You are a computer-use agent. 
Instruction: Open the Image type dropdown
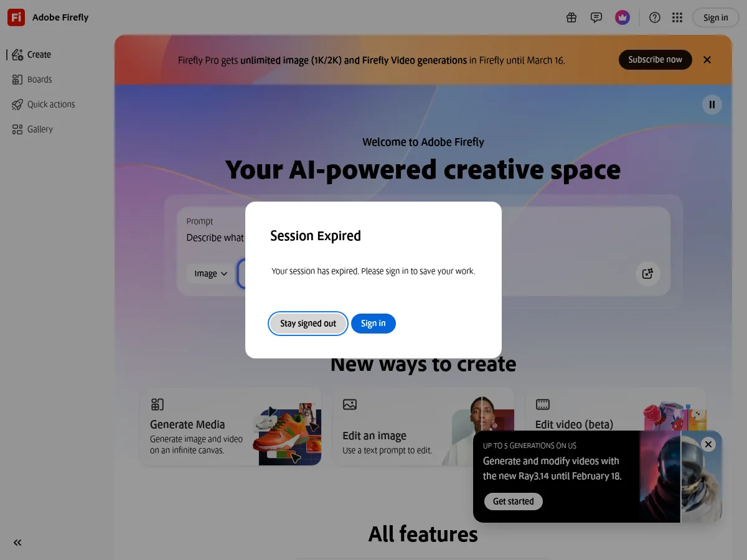[x=209, y=273]
